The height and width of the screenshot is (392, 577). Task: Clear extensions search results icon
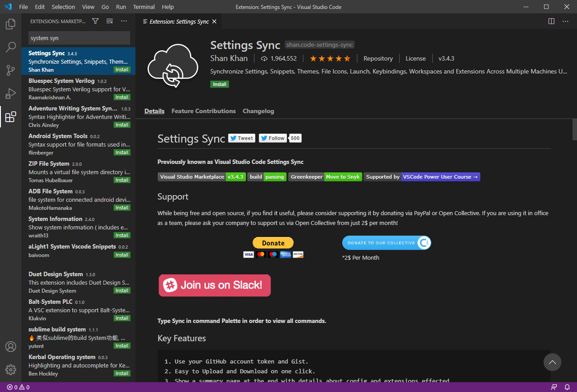coord(110,21)
